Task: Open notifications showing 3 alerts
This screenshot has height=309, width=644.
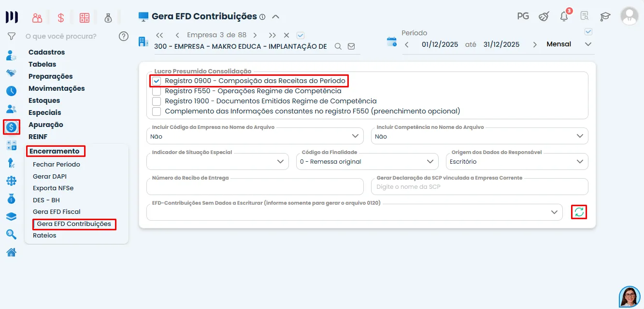Action: coord(563,16)
